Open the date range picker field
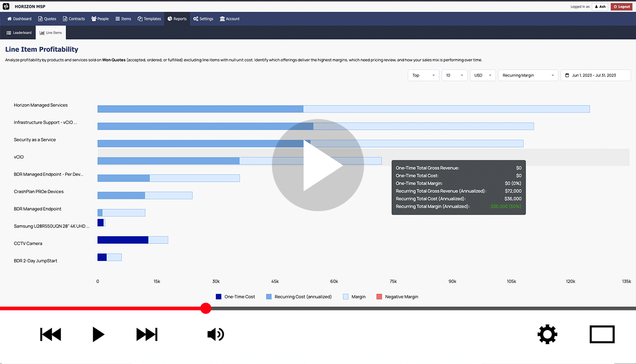Image resolution: width=636 pixels, height=364 pixels. coord(595,75)
